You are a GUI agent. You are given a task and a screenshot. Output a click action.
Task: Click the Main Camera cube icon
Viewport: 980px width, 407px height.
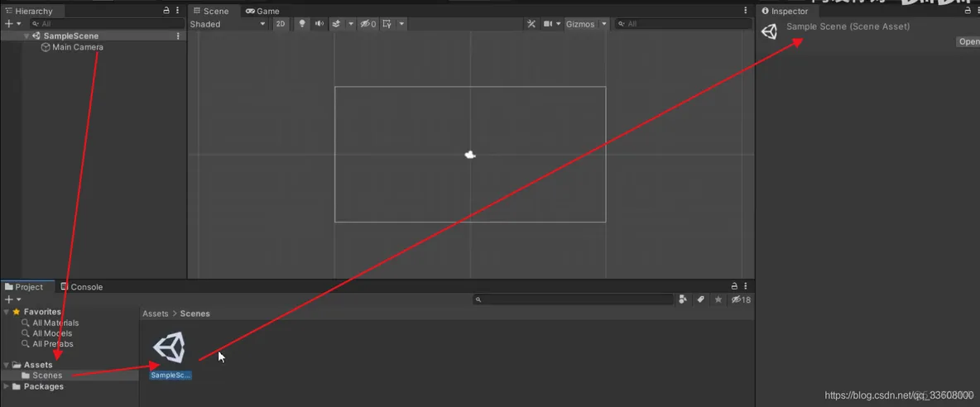(x=46, y=47)
